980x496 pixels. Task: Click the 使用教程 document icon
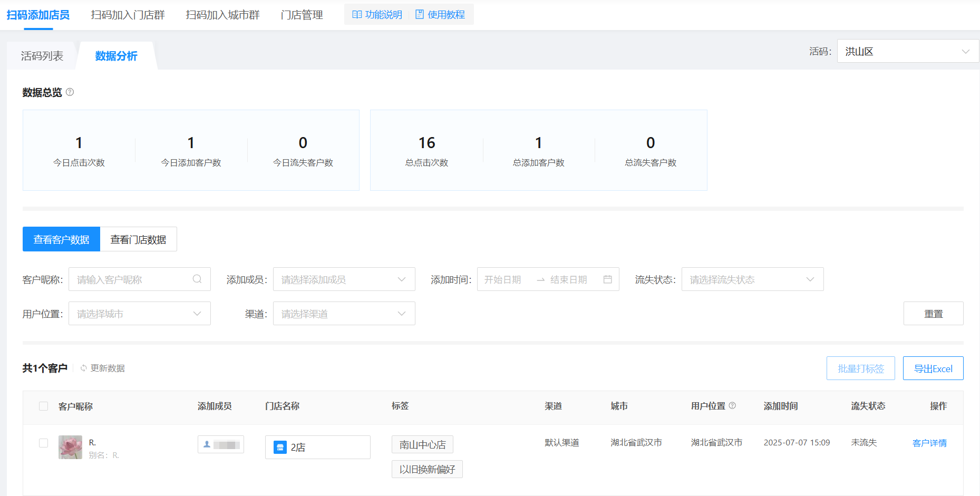click(x=420, y=15)
